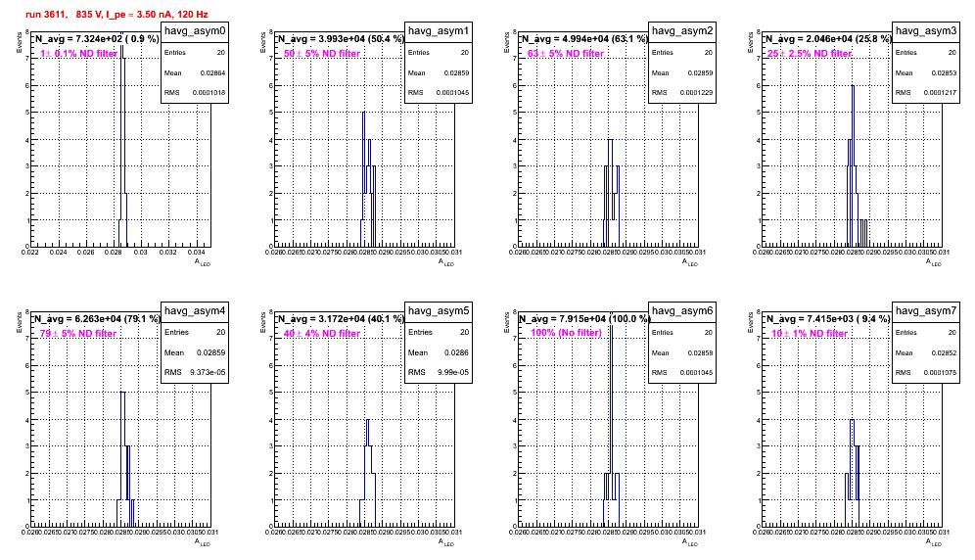
Task: Pick the magenta 40± 4% ND filter label
Action: pos(322,334)
